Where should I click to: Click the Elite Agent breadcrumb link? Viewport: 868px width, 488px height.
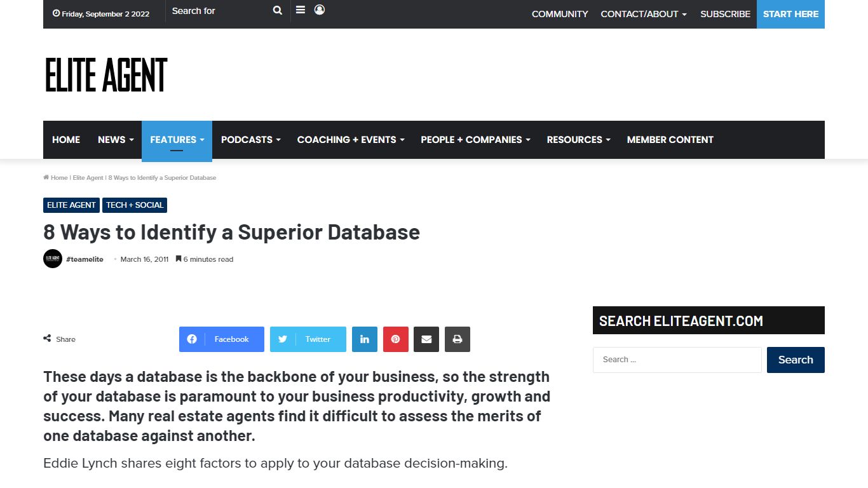[x=88, y=178]
